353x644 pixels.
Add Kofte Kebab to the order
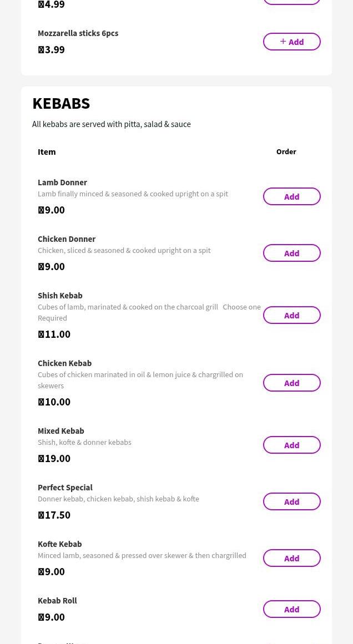click(x=291, y=557)
